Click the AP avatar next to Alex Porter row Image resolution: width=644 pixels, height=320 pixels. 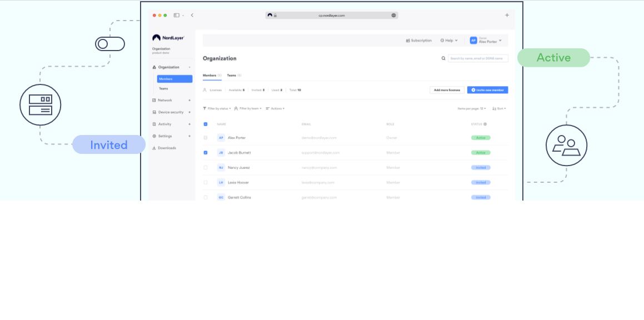click(221, 138)
